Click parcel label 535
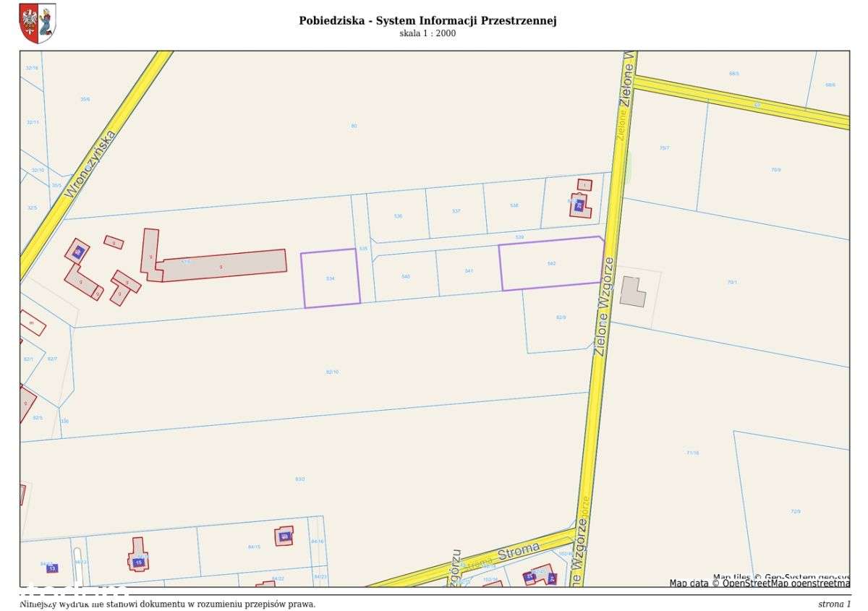 point(363,248)
